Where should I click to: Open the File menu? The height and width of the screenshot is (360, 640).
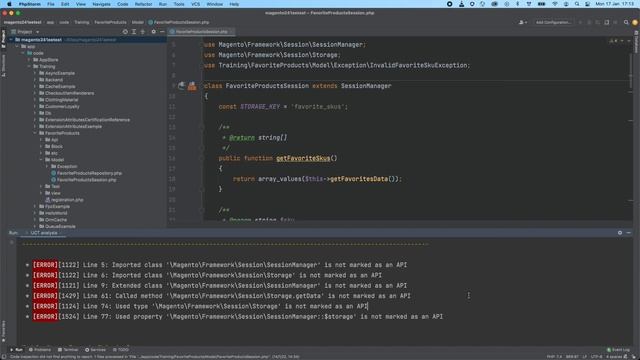click(x=51, y=4)
